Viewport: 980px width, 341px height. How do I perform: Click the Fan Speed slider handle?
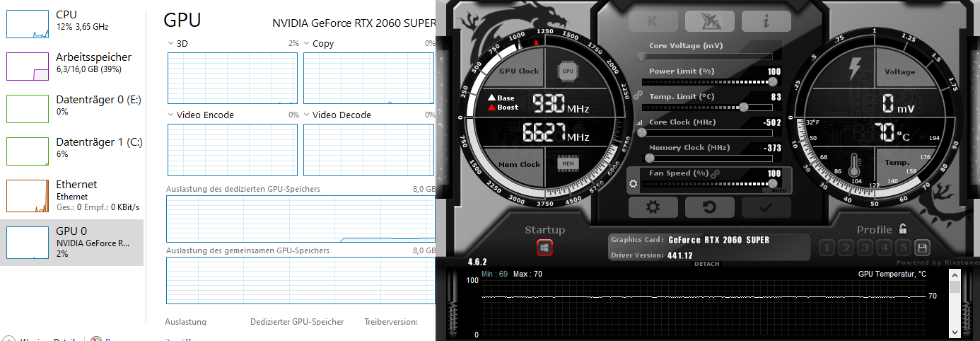click(x=773, y=183)
